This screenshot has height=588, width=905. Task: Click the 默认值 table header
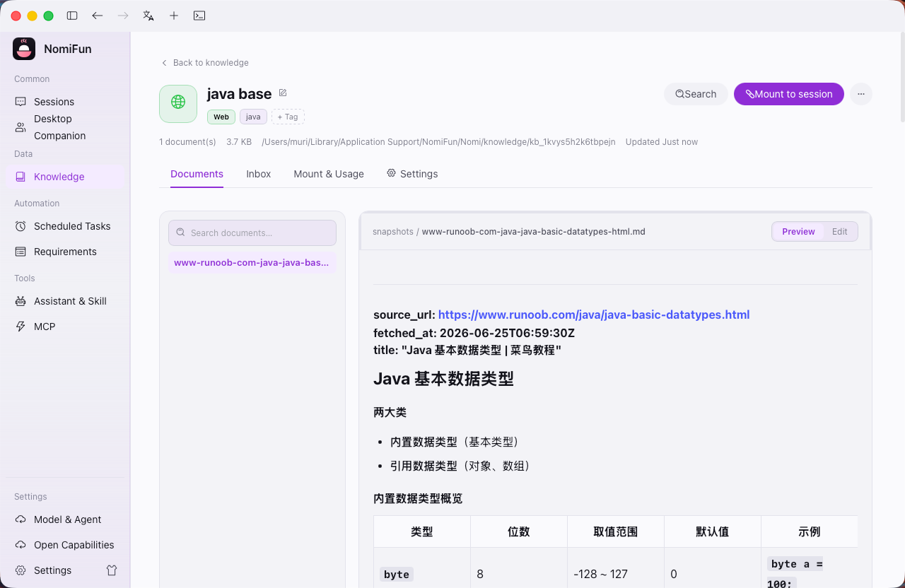point(713,531)
